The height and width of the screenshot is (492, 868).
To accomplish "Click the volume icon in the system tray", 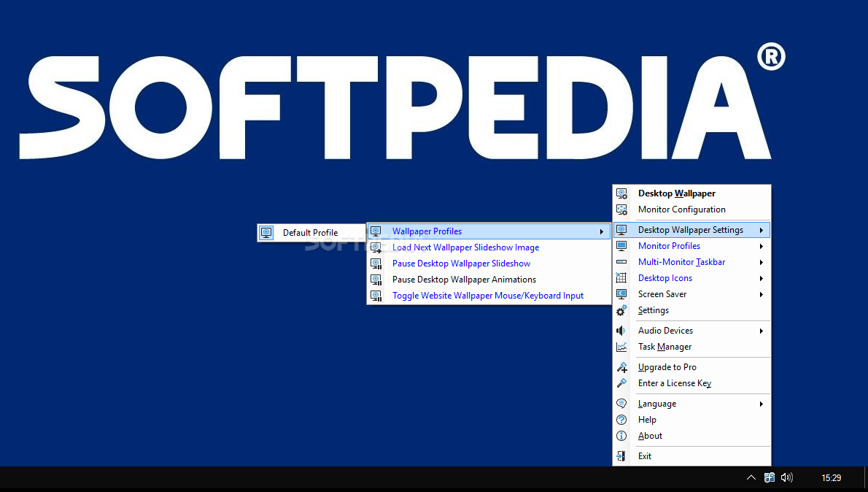I will pyautogui.click(x=786, y=477).
